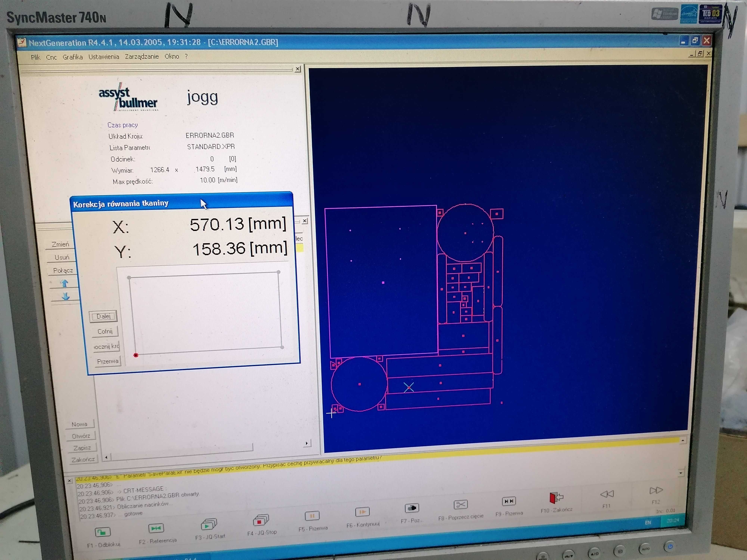Open the Grafika menu
This screenshot has width=747, height=560.
pyautogui.click(x=73, y=57)
